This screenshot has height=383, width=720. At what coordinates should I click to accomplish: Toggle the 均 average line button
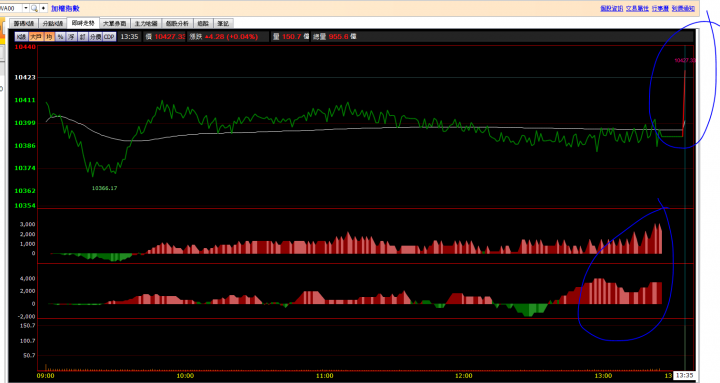click(x=49, y=37)
